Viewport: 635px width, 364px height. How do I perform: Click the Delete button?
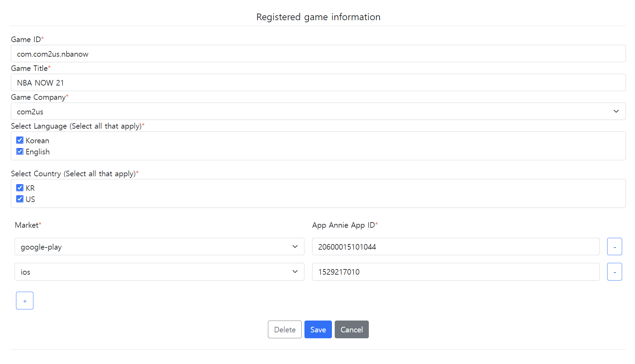[x=285, y=329]
